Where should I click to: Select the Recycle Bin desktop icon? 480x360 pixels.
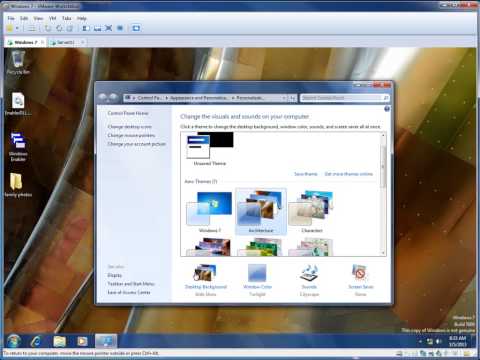click(x=18, y=62)
